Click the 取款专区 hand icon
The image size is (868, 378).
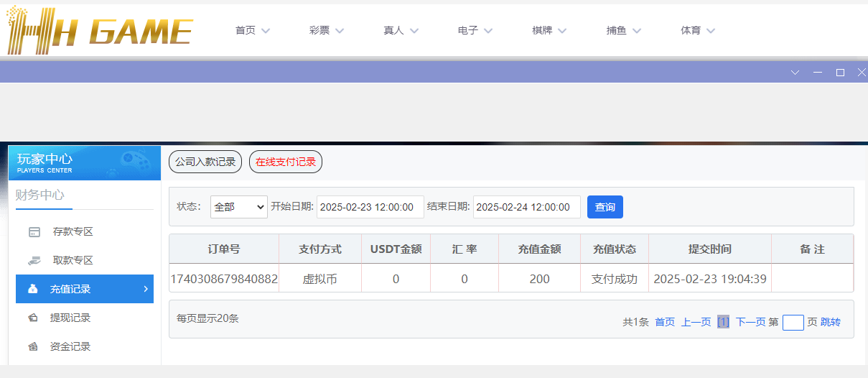click(x=34, y=260)
